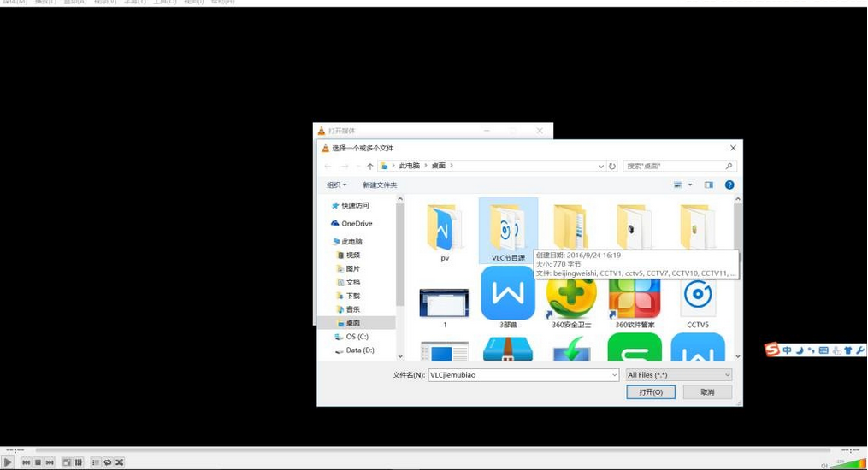This screenshot has height=470, width=868.
Task: Toggle the preview pane icon
Action: (709, 185)
